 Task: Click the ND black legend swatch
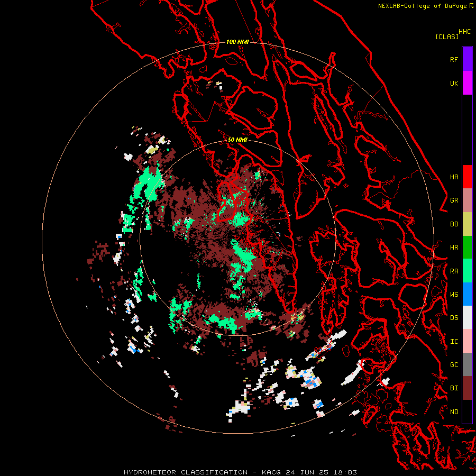[x=467, y=411]
